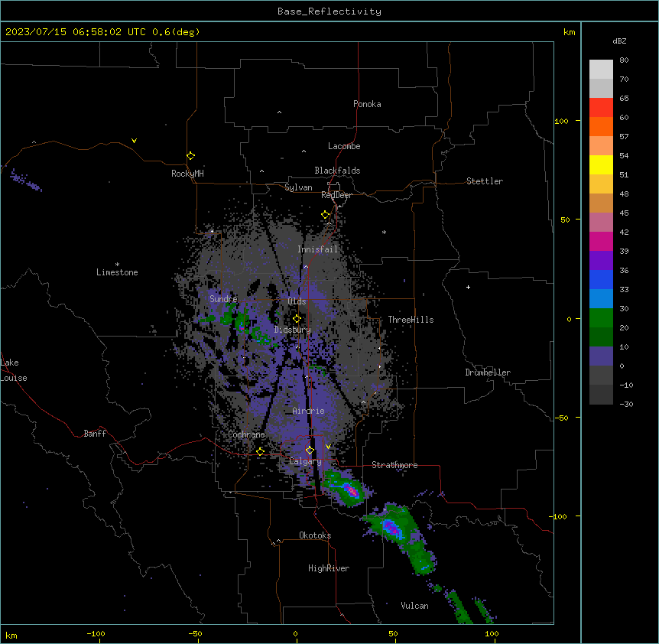The height and width of the screenshot is (644, 659).
Task: Click the magenta storm core southeast of Calgary
Action: 352,490
